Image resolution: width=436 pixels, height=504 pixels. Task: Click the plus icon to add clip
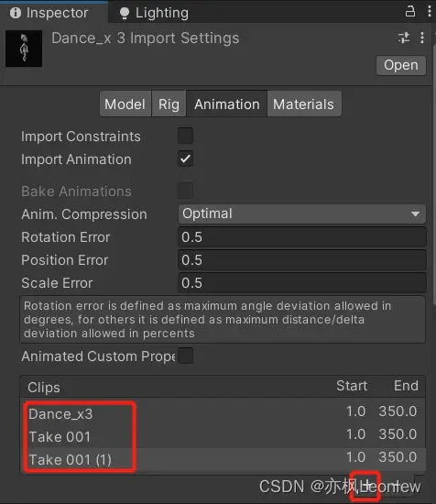click(x=366, y=485)
